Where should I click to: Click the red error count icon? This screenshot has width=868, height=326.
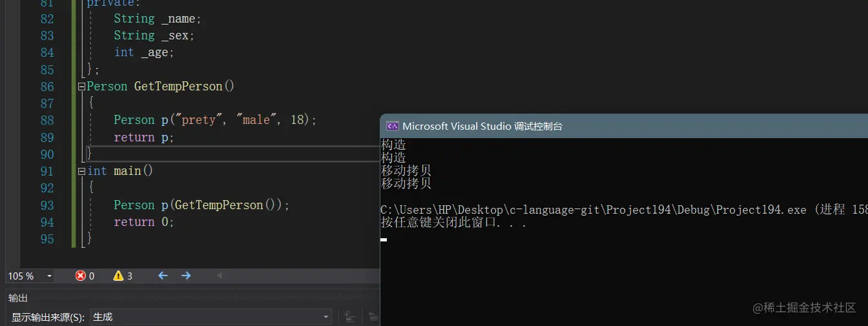(x=81, y=276)
